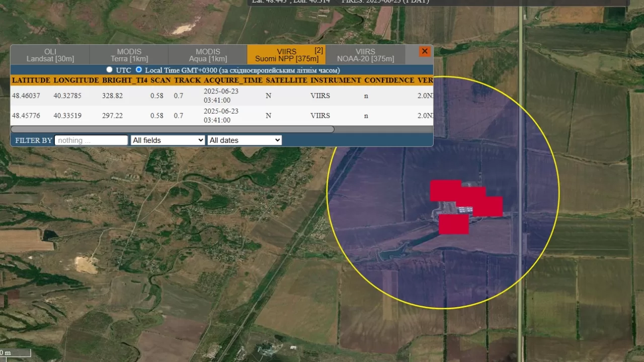Click the ACQUIRE_TIME column header
This screenshot has height=362, width=644.
(x=232, y=80)
